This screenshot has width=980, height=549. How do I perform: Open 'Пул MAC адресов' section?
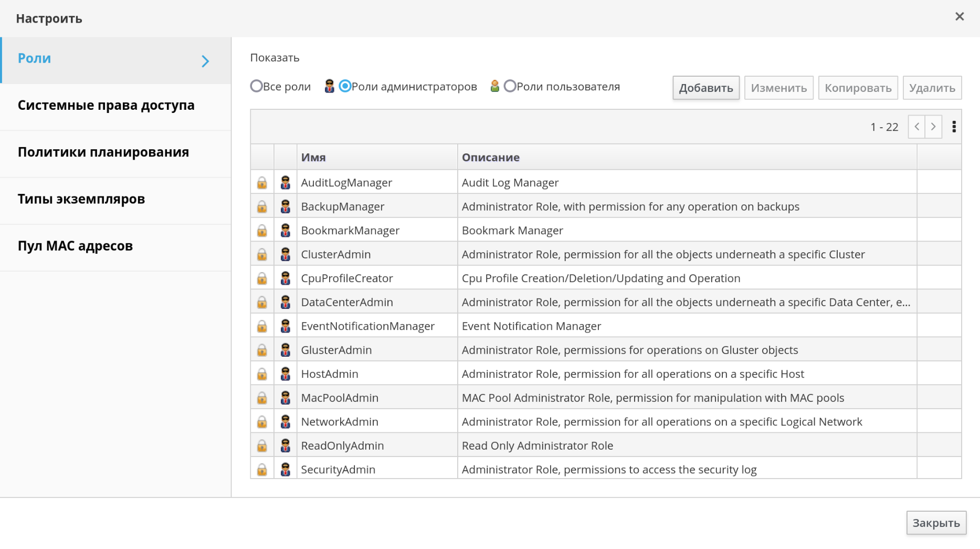[x=75, y=246]
